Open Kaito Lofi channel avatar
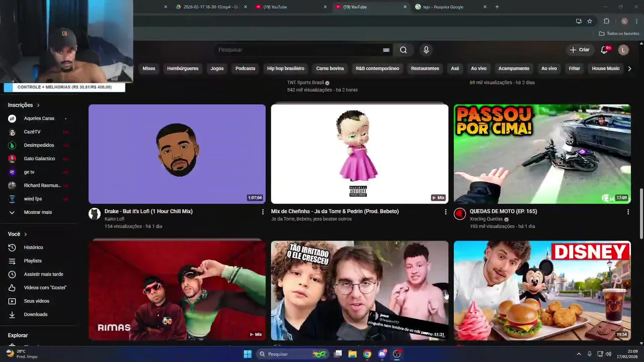Screen dimensions: 644x362 [95, 214]
